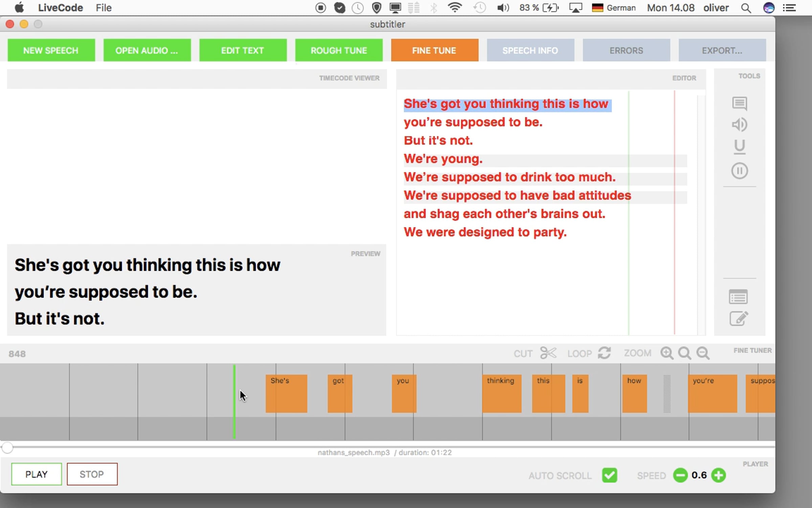Click the edit pencil tool icon
Image resolution: width=812 pixels, height=508 pixels.
tap(739, 318)
